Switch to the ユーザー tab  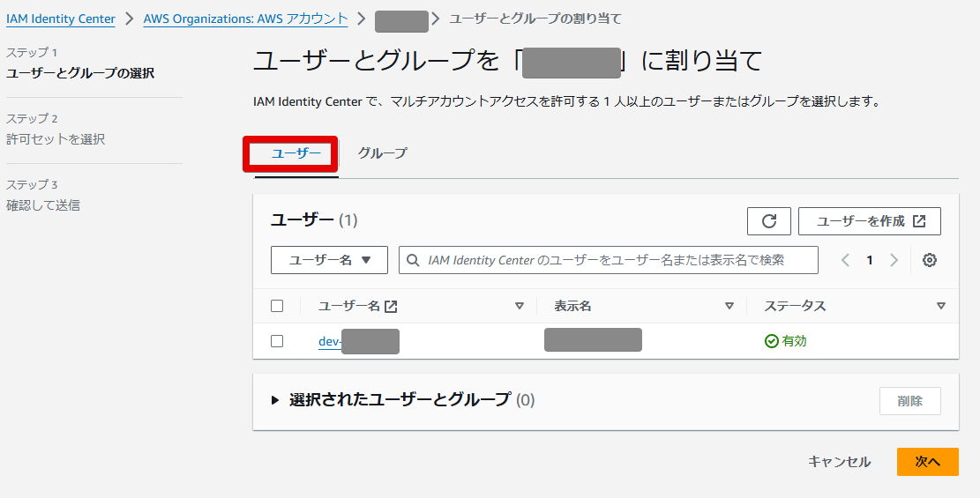point(296,153)
